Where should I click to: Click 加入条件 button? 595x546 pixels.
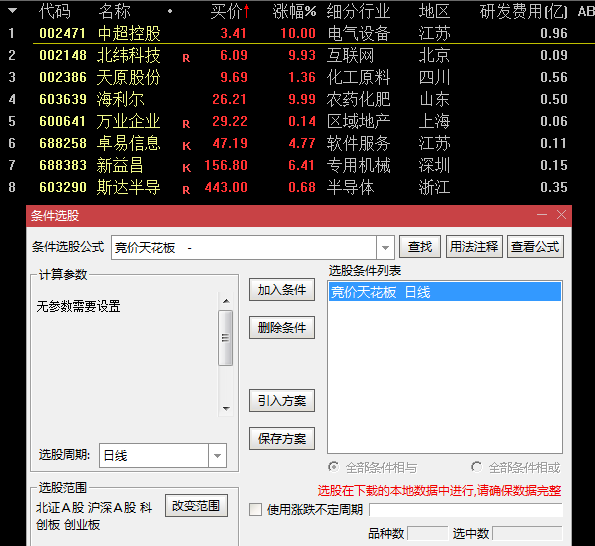282,290
